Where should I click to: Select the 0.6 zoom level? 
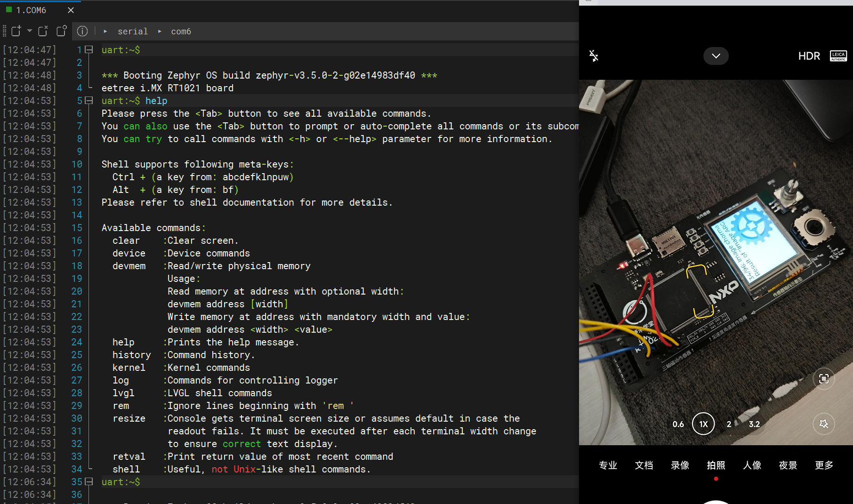678,424
